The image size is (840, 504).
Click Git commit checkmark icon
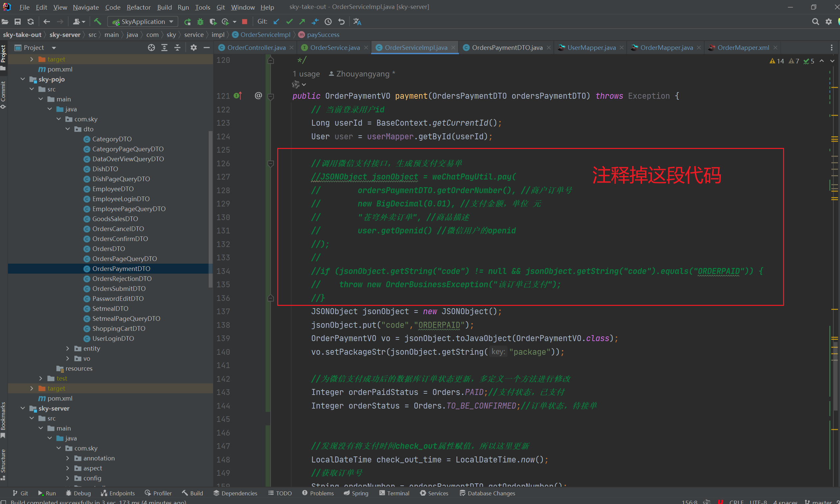(289, 22)
